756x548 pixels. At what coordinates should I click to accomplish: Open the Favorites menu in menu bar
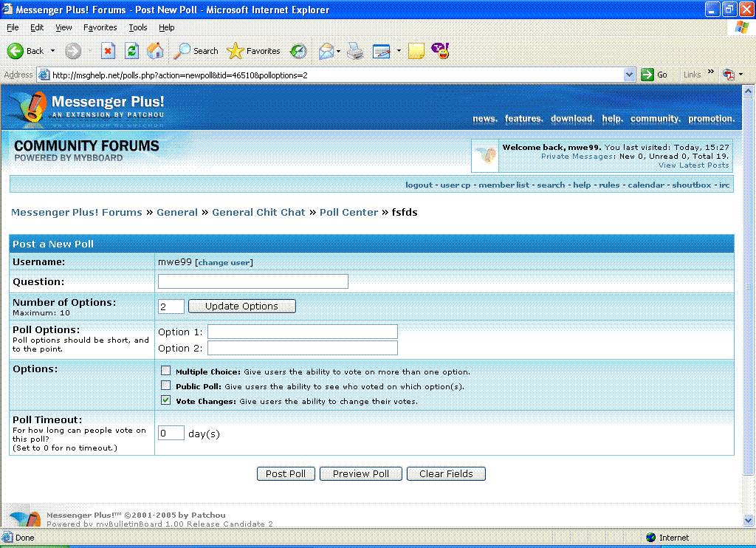100,27
